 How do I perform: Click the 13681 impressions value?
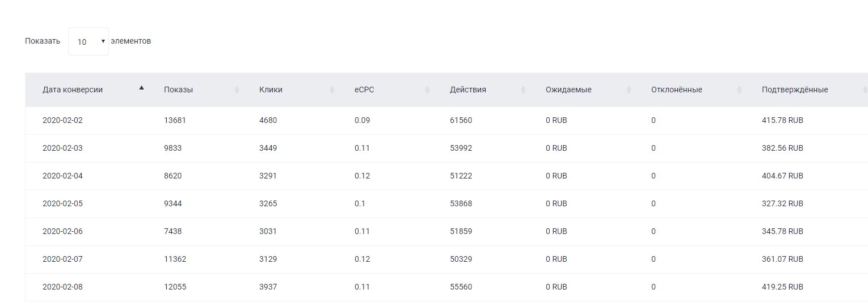175,120
